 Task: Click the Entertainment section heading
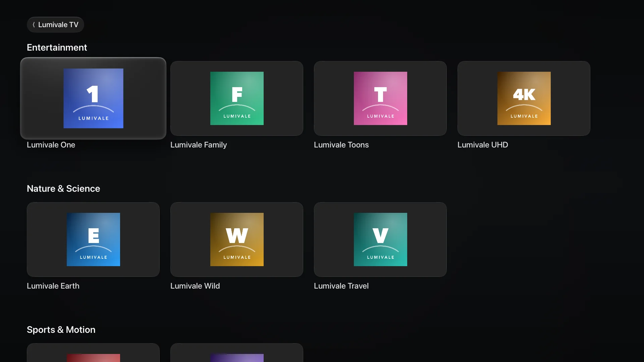pos(57,48)
